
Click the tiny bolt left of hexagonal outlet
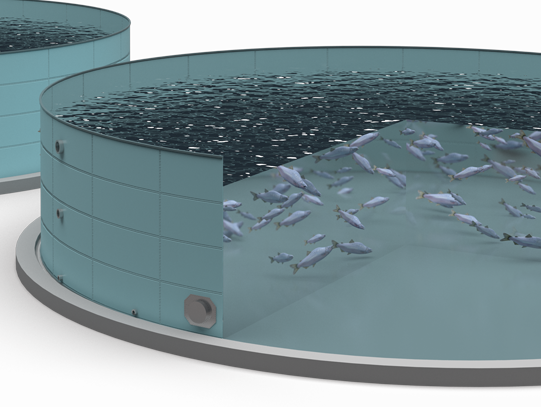coord(134,312)
